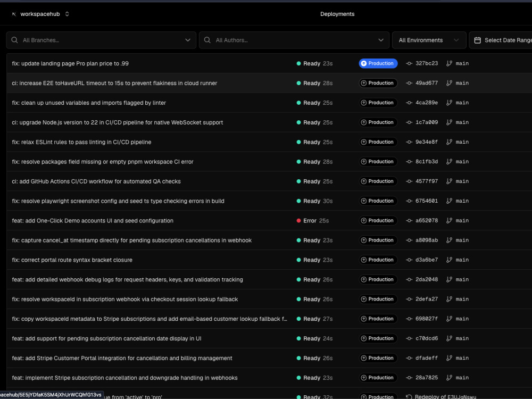Click the commit icon beside 1c7a009

pos(409,122)
